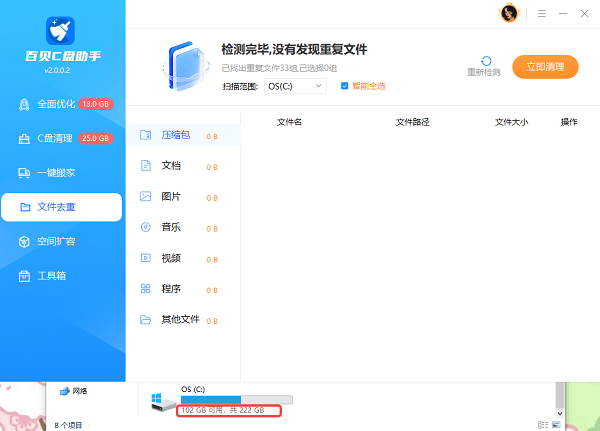This screenshot has width=600, height=431.
Task: Open the hamburger menu at top right
Action: pos(541,14)
